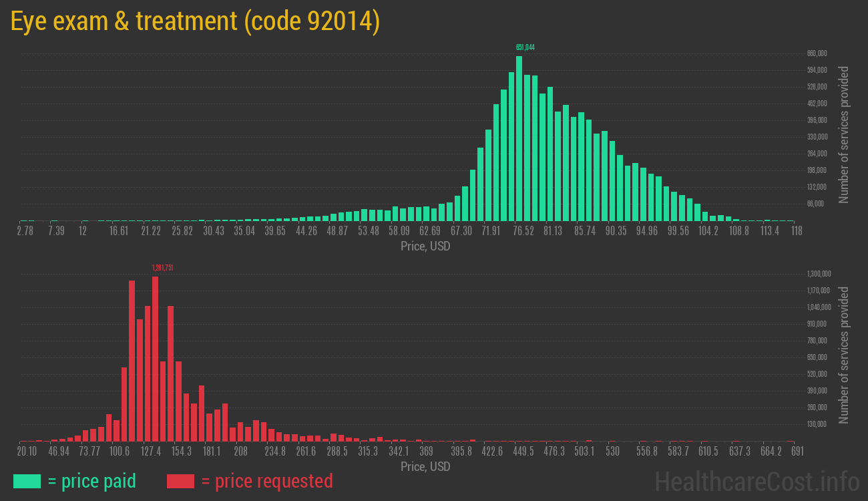Click the 2.78 minimum price tick label
The image size is (868, 501).
(25, 231)
